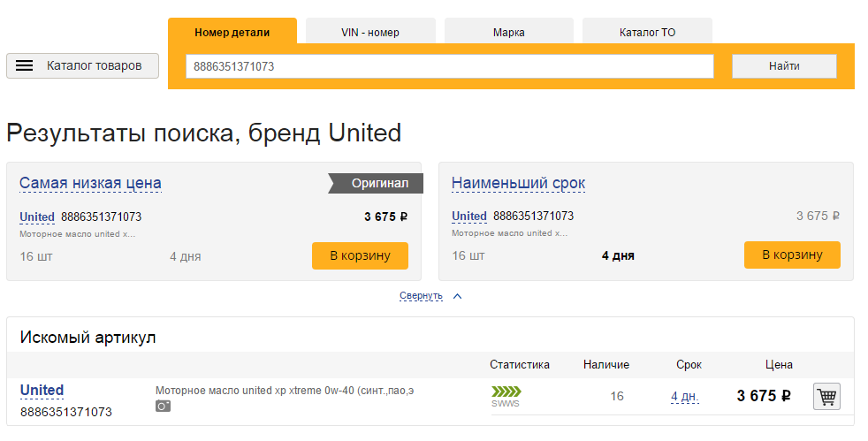
Task: Open the Каталог ТО tab
Action: coord(647,32)
